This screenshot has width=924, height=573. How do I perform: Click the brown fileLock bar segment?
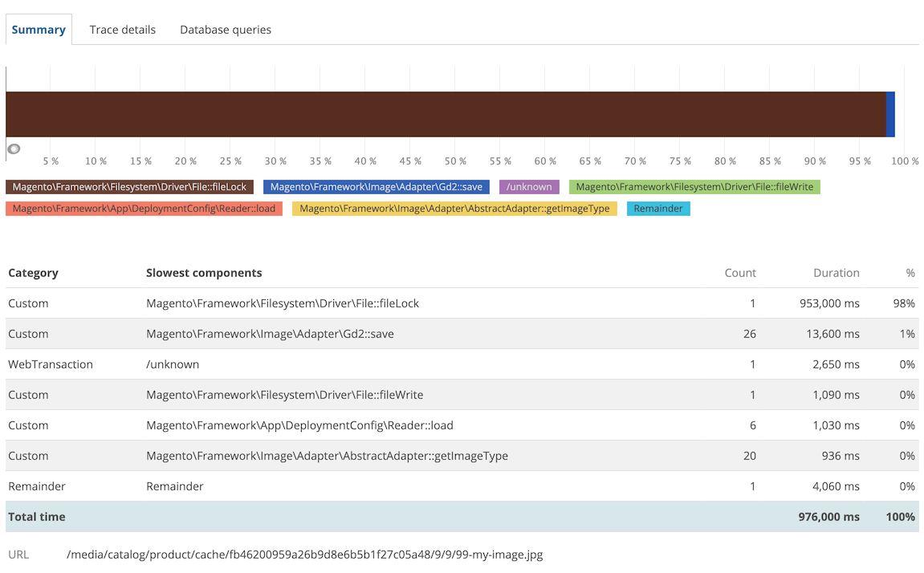[446, 114]
